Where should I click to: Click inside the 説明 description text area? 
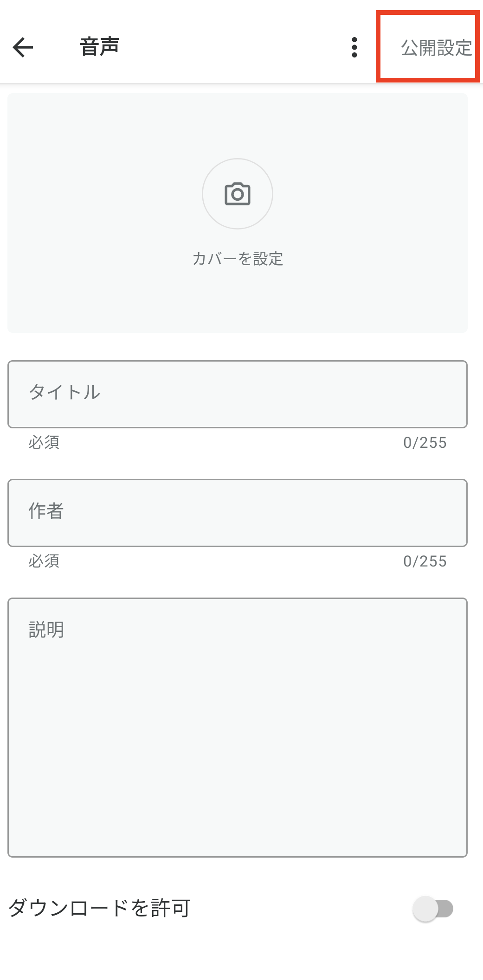(238, 727)
